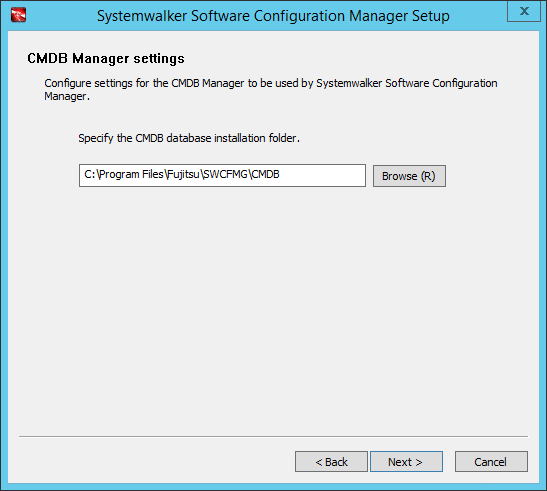Cancel the setup wizard
This screenshot has width=547, height=491.
click(491, 462)
